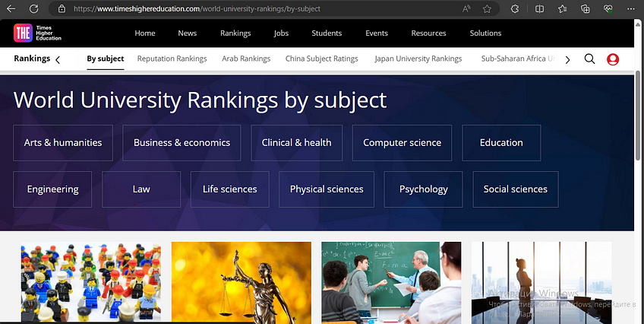This screenshot has height=324, width=644.
Task: Open Collections icon
Action: [x=586, y=8]
